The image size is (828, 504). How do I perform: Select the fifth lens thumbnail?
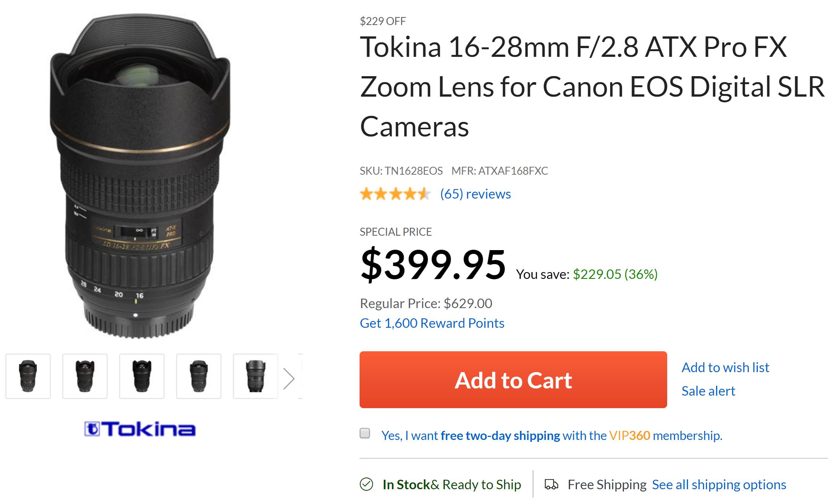(x=256, y=376)
